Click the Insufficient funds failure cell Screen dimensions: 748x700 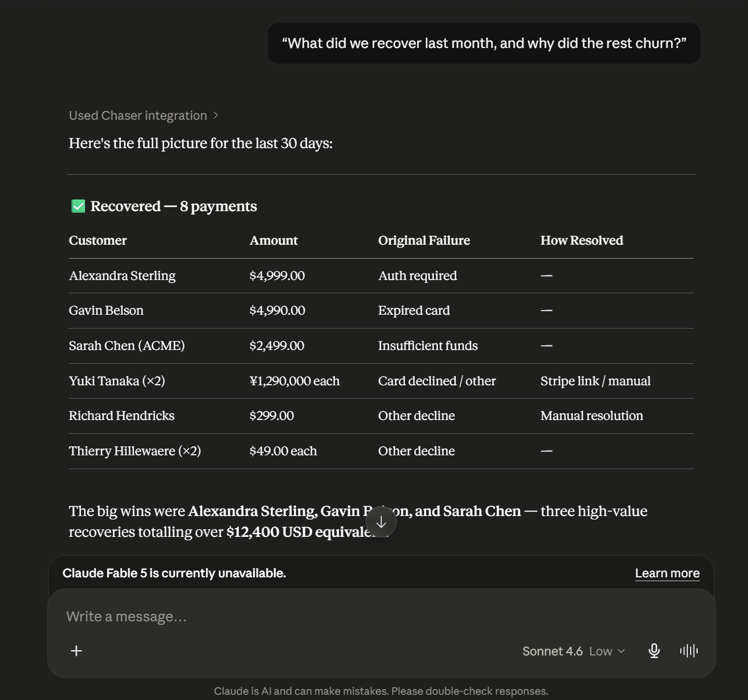(428, 346)
